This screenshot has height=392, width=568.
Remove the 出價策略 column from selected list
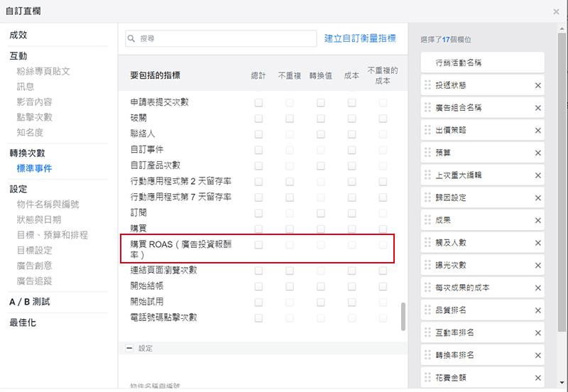(537, 131)
